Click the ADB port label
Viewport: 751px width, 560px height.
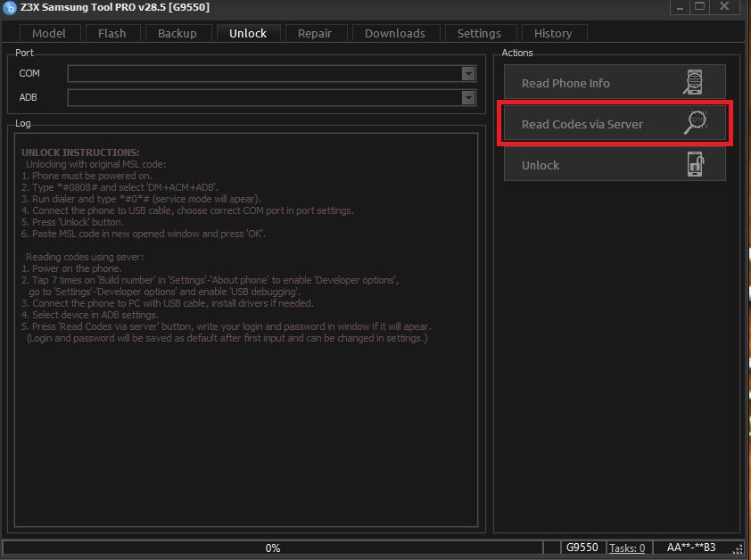coord(28,97)
